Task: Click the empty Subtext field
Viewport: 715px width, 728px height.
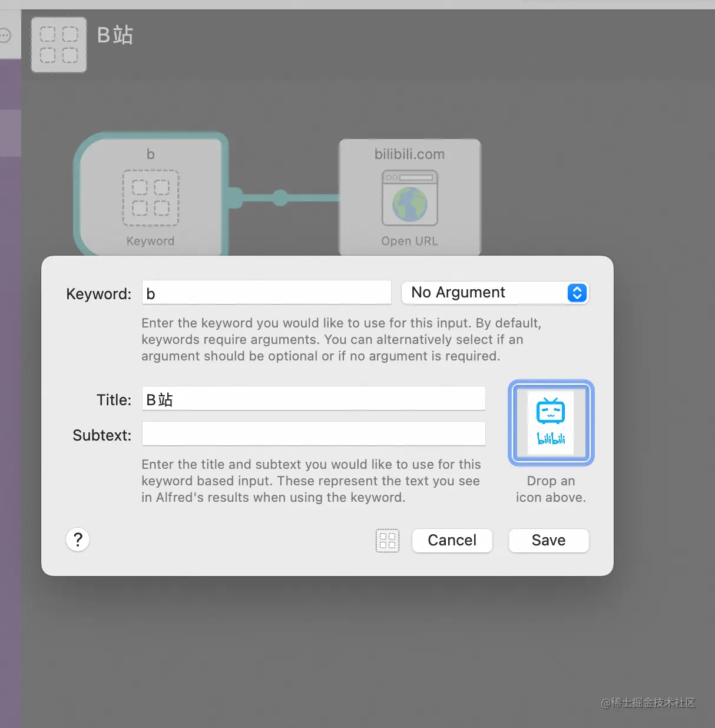Action: (x=314, y=434)
